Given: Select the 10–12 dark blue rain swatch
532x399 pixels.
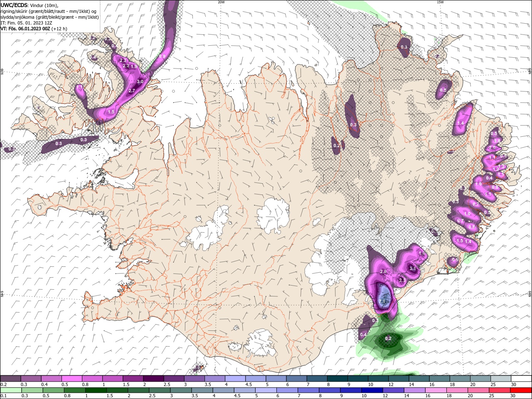Looking at the screenshot, I should point(372,390).
